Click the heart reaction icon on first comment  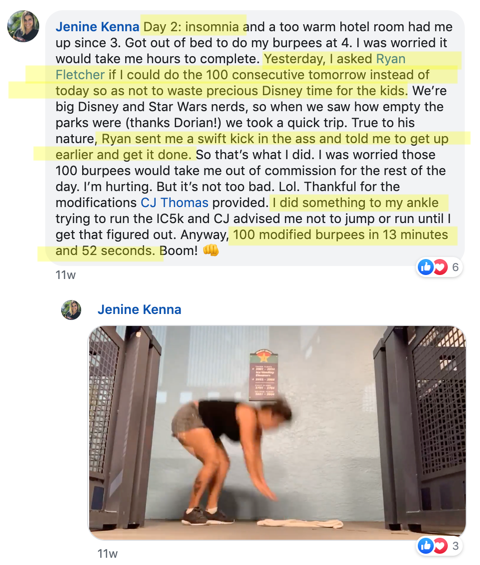click(440, 267)
